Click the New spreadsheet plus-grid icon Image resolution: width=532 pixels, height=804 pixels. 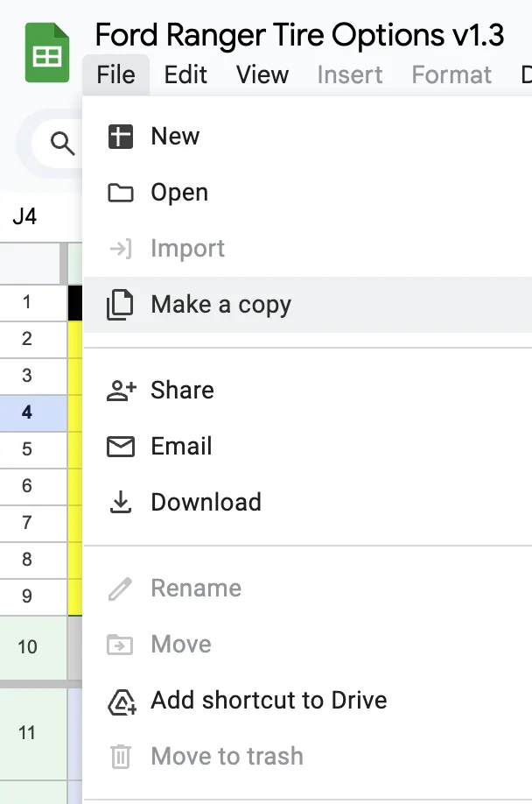coord(121,137)
